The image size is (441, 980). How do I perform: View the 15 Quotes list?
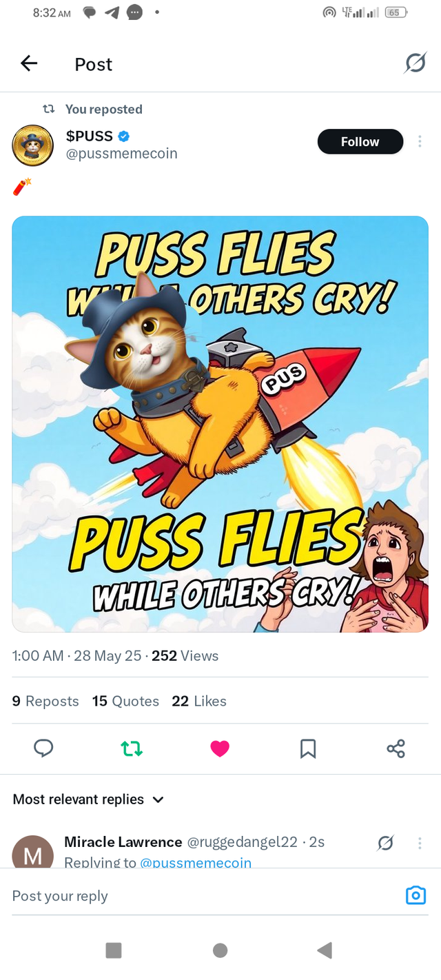pos(125,701)
